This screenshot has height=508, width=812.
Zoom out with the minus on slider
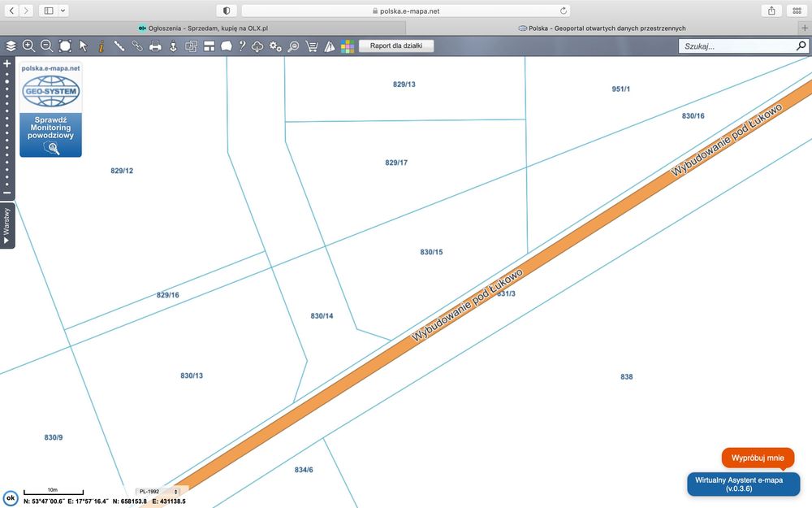[7, 193]
